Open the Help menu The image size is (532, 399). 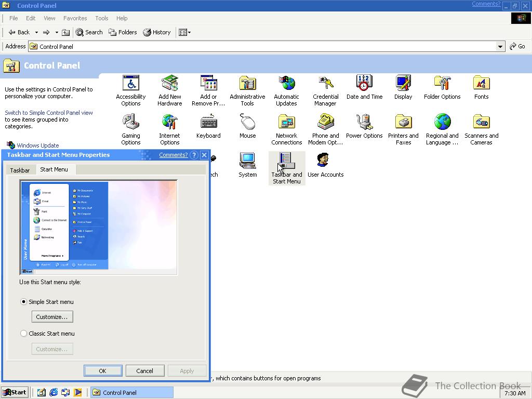coord(122,18)
